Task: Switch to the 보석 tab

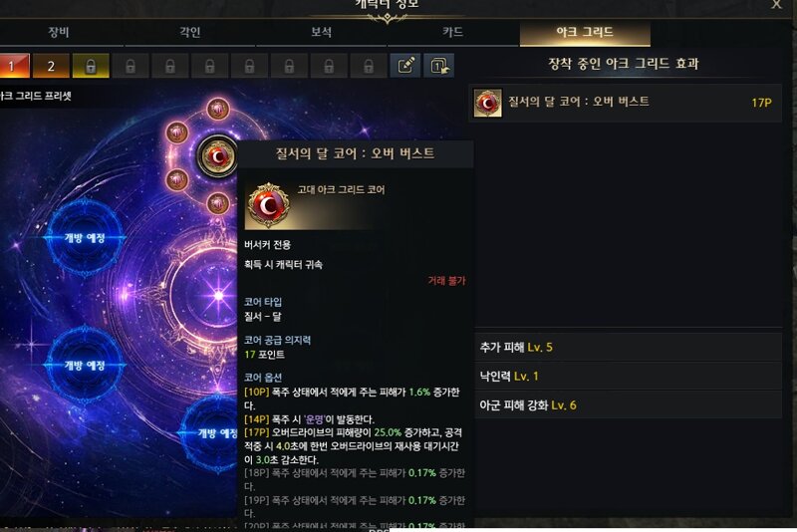Action: (x=321, y=32)
